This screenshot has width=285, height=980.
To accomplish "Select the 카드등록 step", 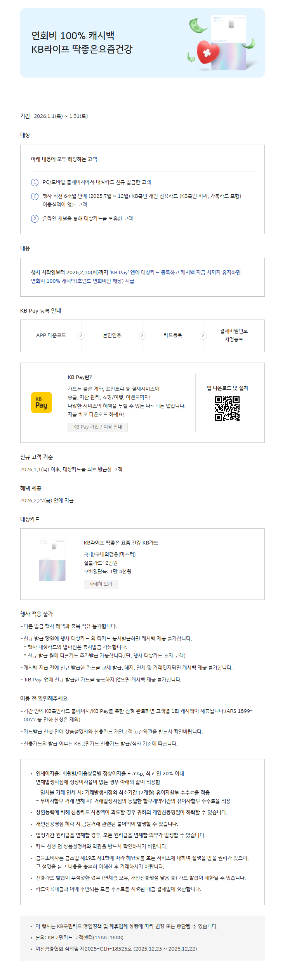I will point(173,335).
